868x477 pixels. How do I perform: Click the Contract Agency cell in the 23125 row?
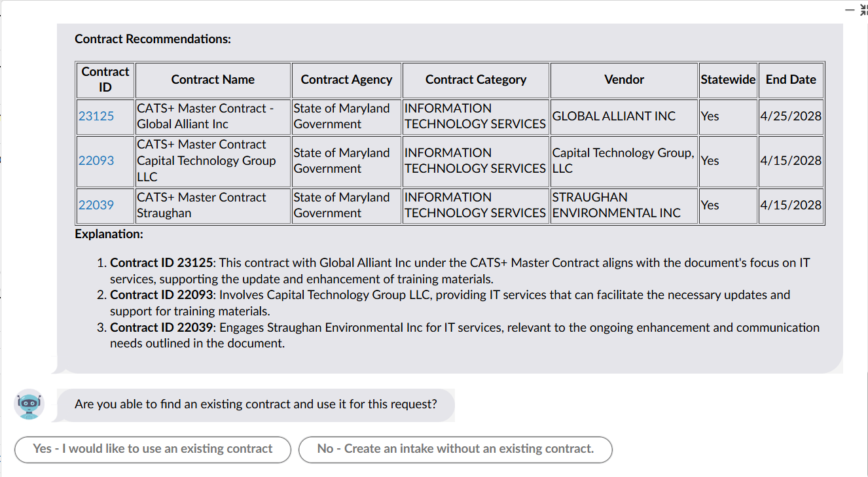346,116
